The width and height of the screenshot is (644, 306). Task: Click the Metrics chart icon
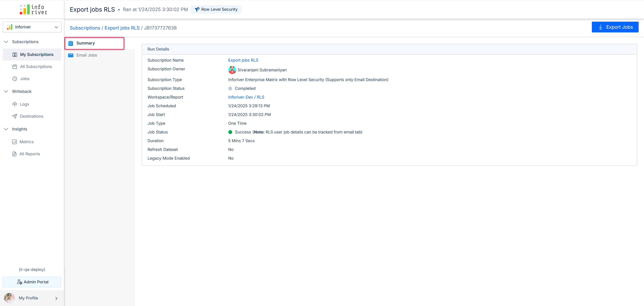click(x=14, y=142)
